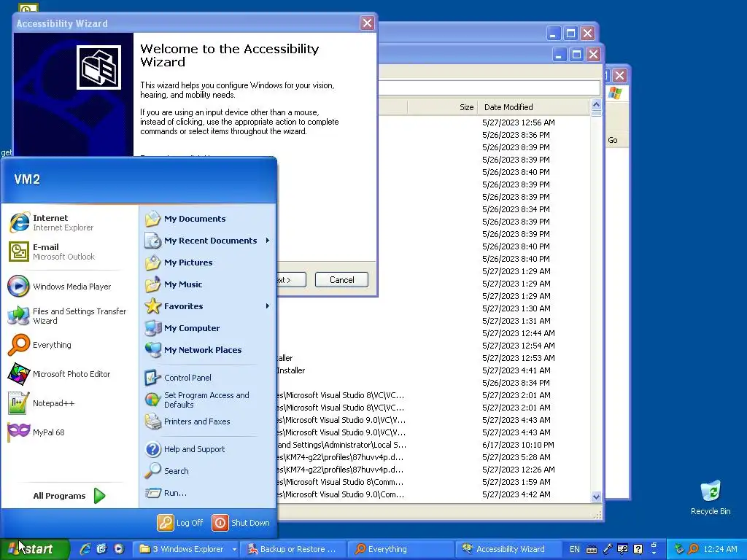Close the Accessibility Wizard window
The width and height of the screenshot is (747, 560).
(367, 23)
